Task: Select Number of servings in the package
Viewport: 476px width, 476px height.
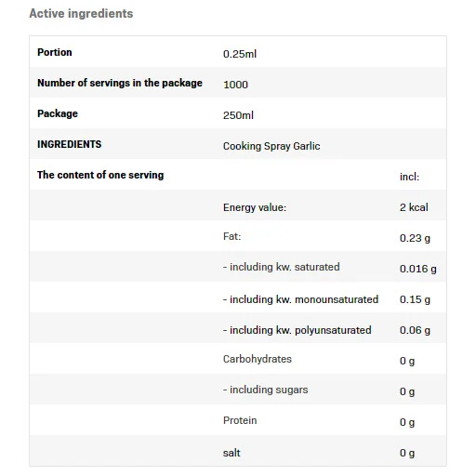Action: 120,83
